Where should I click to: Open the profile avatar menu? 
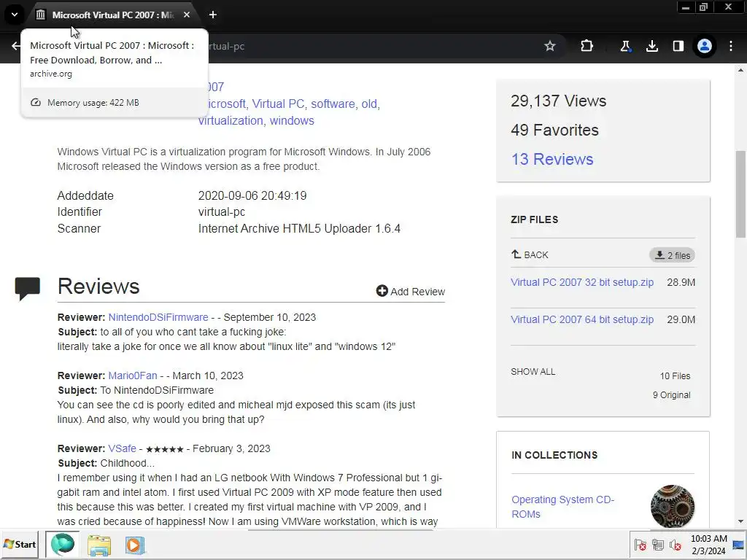(705, 46)
